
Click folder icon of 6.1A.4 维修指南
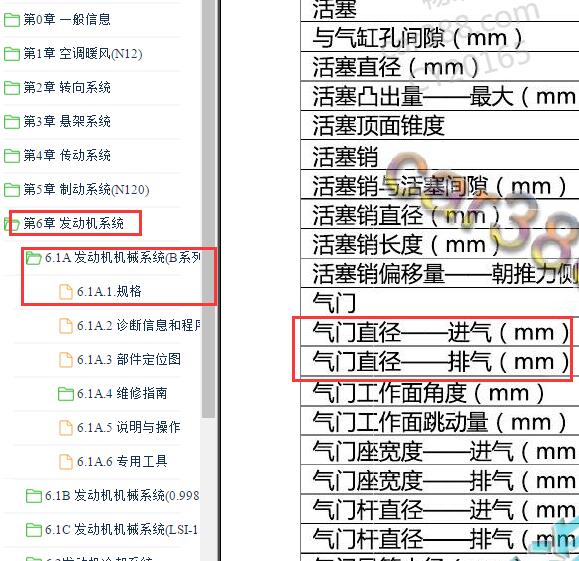pyautogui.click(x=66, y=394)
